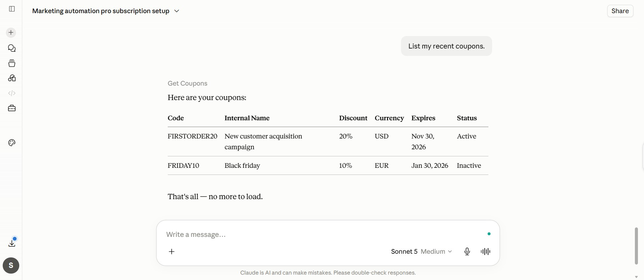
Task: Click the "New customer acquisition campaign" cell
Action: (263, 142)
